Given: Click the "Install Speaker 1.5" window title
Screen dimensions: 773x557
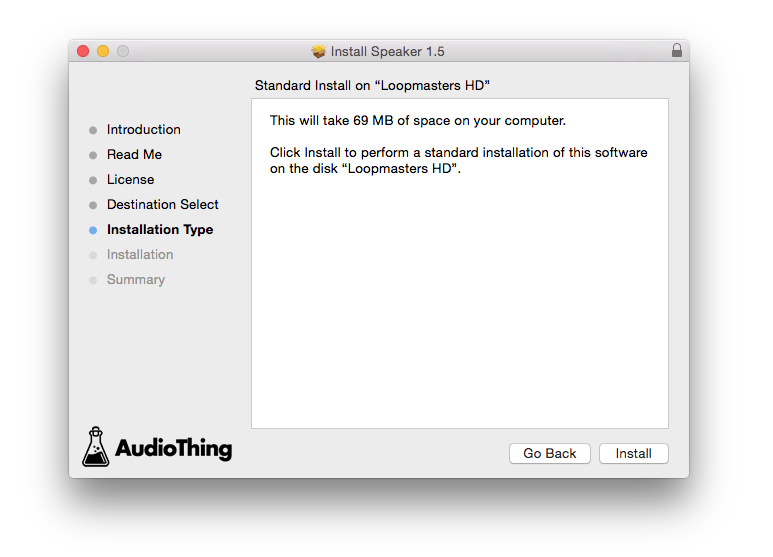Looking at the screenshot, I should [x=387, y=51].
